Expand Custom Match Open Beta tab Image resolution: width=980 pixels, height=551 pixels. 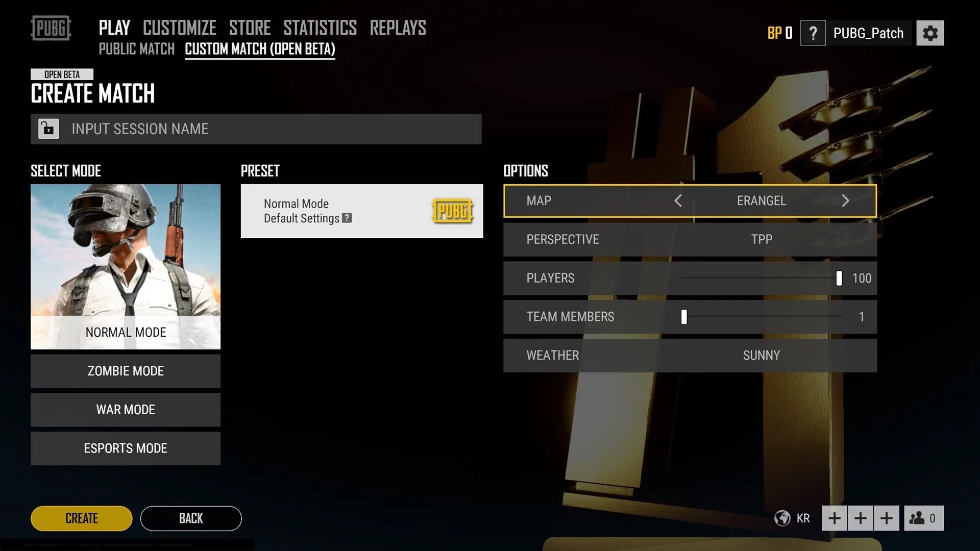260,48
